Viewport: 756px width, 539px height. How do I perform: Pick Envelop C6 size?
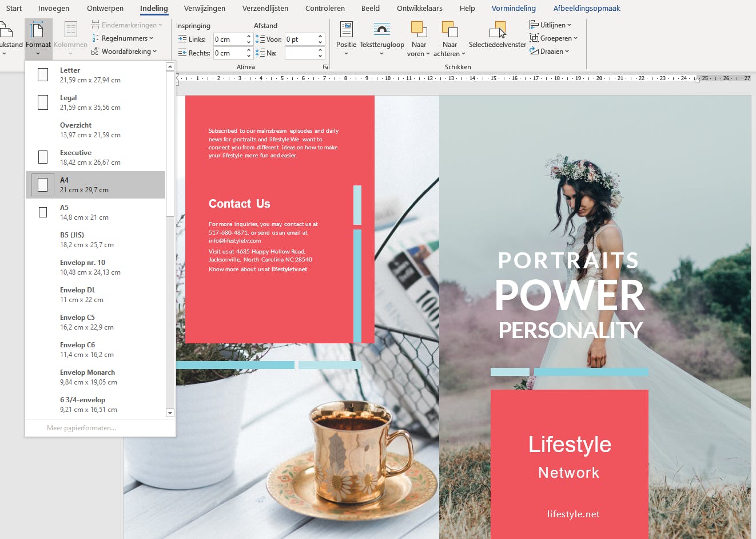96,350
